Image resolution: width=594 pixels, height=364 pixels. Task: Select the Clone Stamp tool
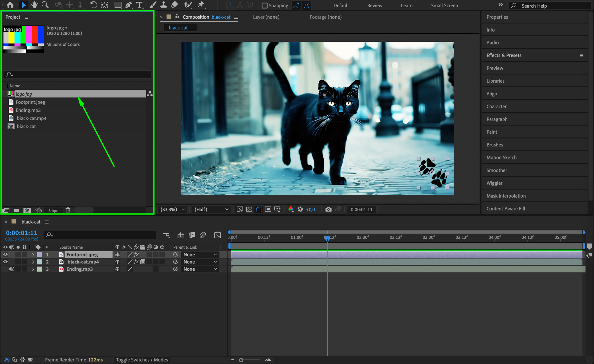click(x=164, y=5)
